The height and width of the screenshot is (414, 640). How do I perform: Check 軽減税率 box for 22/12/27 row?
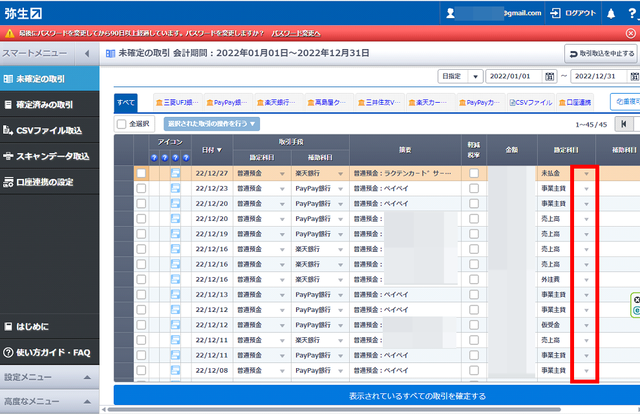pos(474,174)
